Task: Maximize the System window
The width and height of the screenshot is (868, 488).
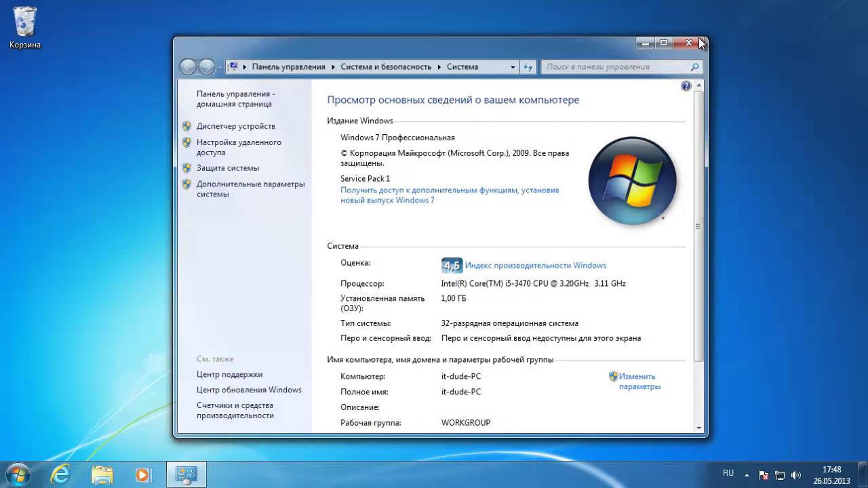Action: click(x=664, y=43)
